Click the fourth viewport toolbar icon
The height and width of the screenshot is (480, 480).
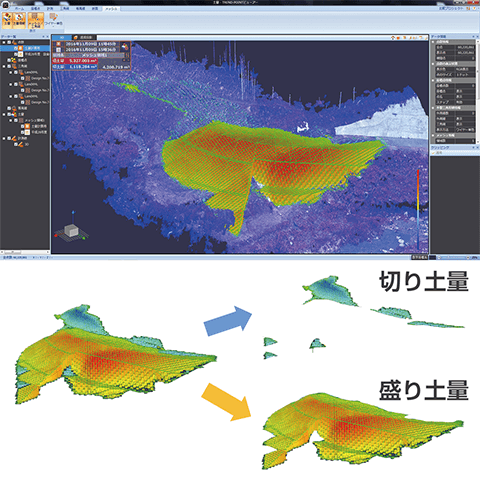410,38
